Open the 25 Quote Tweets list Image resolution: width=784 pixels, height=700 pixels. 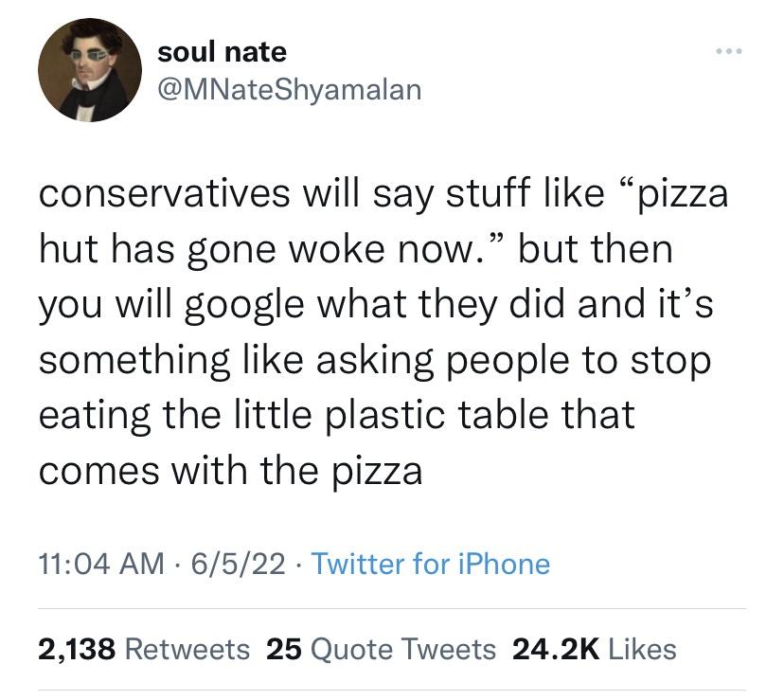pyautogui.click(x=381, y=649)
